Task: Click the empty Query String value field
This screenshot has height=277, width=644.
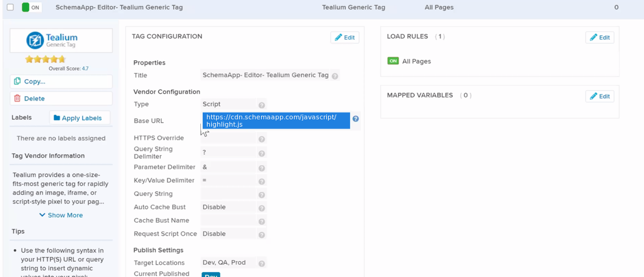Action: click(x=228, y=194)
